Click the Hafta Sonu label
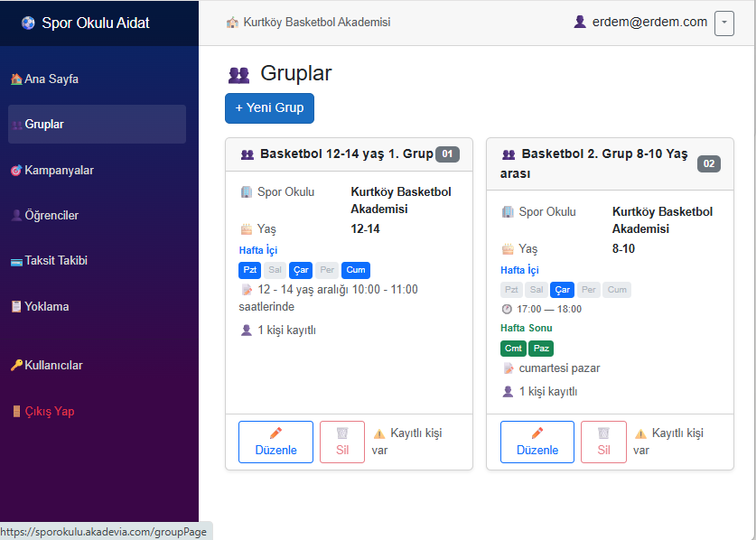 [x=526, y=329]
